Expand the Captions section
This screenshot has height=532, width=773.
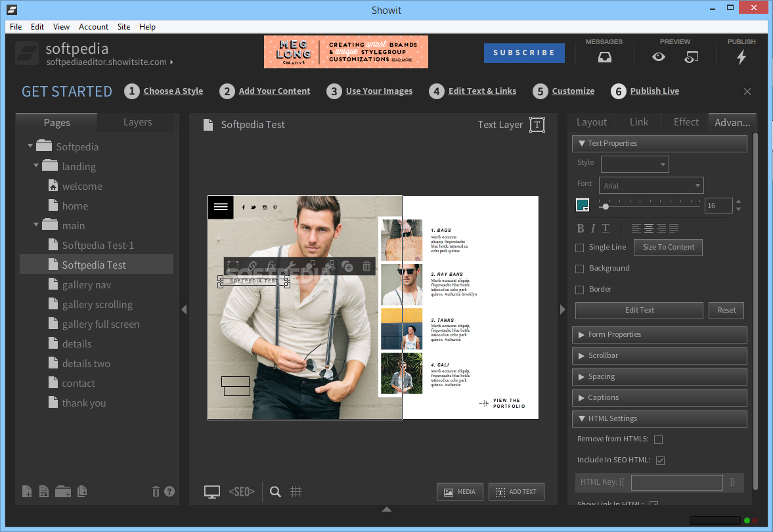click(659, 398)
